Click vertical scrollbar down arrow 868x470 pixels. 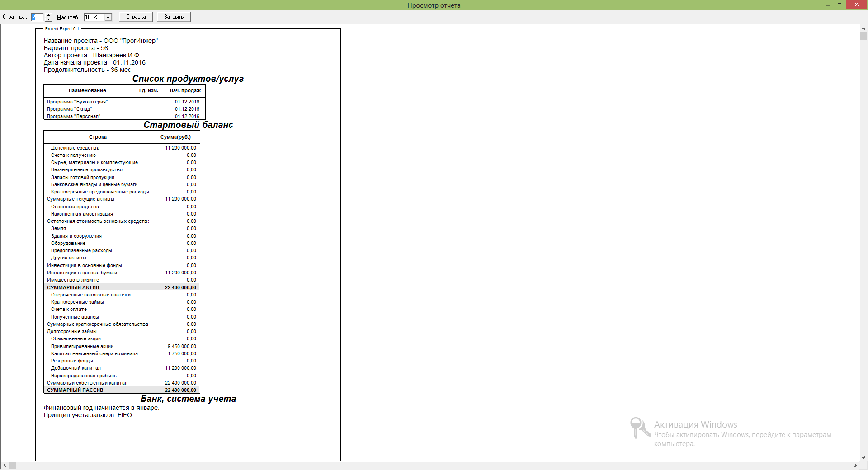863,458
